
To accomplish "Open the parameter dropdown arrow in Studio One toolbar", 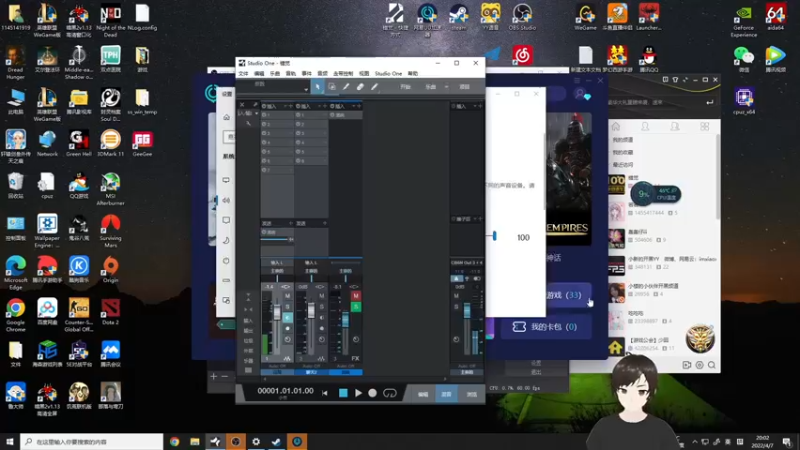I will click(306, 89).
